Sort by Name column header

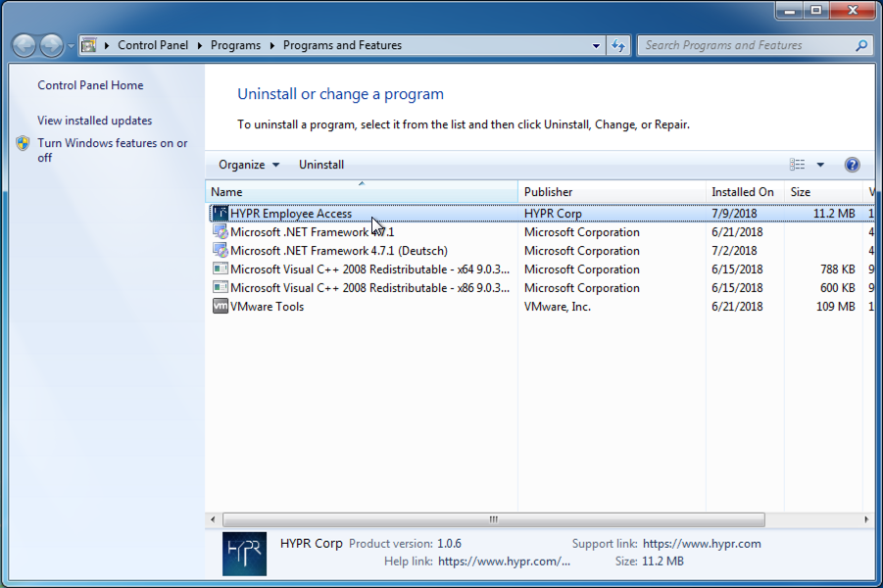point(362,191)
